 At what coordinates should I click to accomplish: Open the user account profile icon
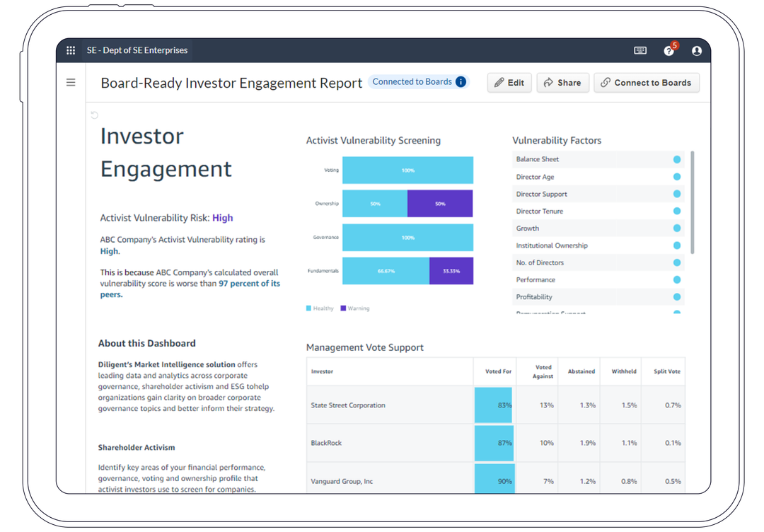[x=697, y=50]
